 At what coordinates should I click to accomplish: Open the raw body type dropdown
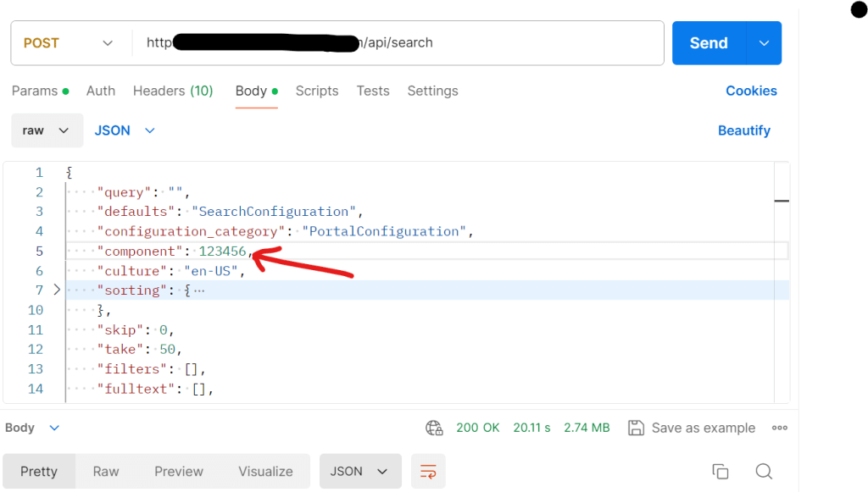tap(47, 130)
